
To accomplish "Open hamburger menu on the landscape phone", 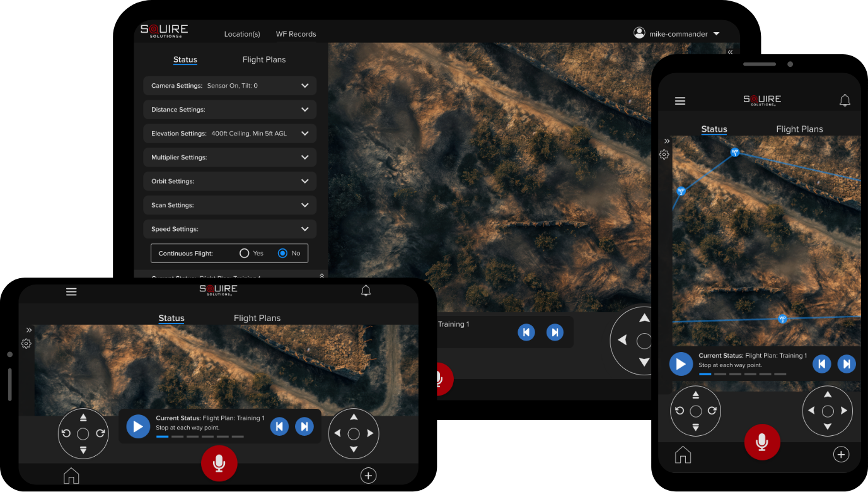I will point(71,291).
